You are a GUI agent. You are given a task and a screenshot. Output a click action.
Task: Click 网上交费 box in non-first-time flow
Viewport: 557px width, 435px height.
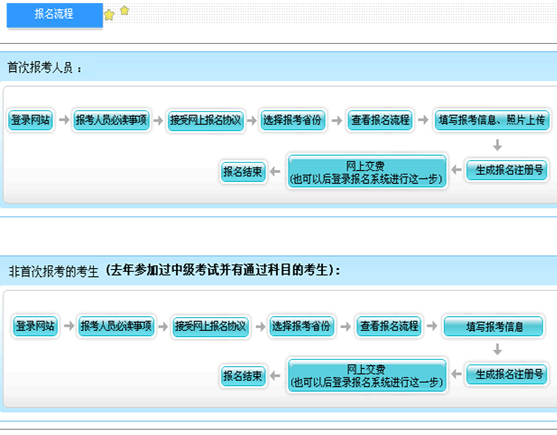point(367,376)
